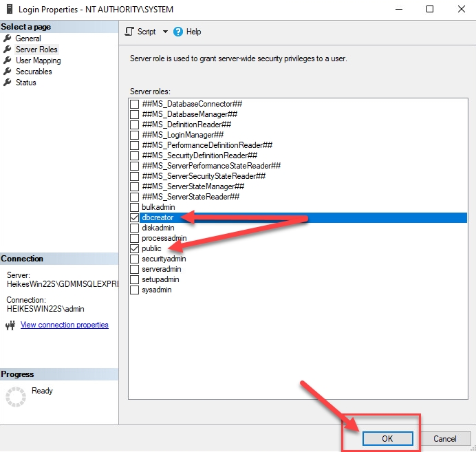The image size is (476, 452).
Task: Click the Help button label
Action: (194, 32)
